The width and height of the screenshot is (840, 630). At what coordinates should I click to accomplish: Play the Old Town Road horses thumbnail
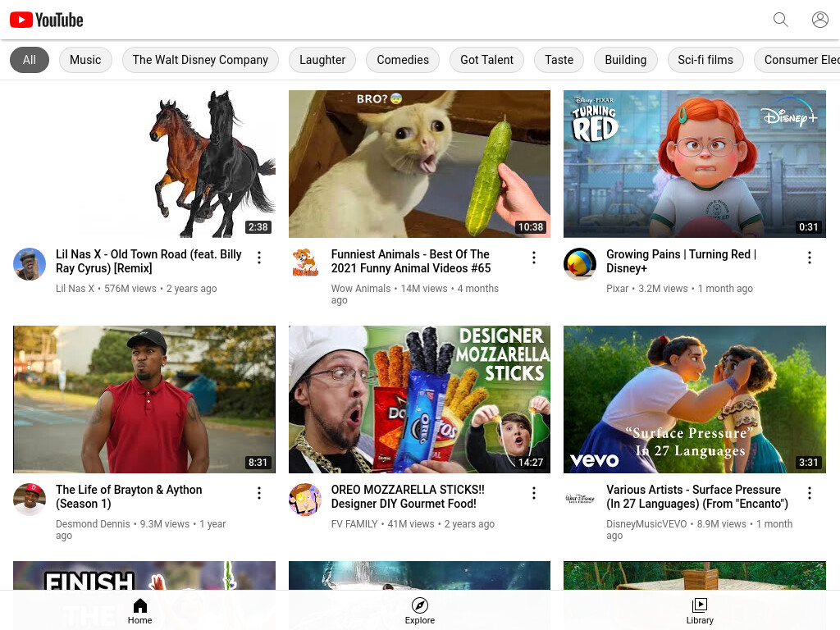coord(144,164)
